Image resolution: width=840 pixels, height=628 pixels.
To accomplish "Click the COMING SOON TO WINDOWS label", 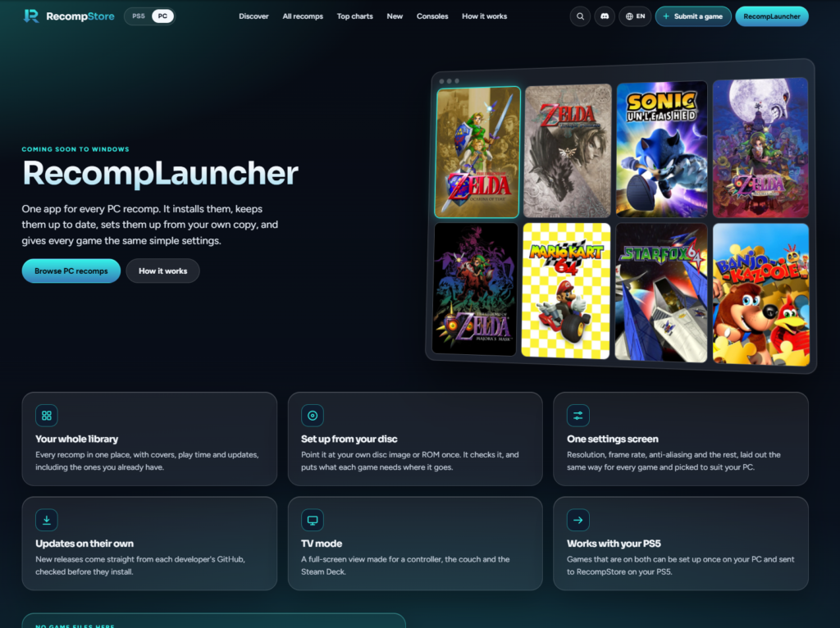I will pos(75,149).
